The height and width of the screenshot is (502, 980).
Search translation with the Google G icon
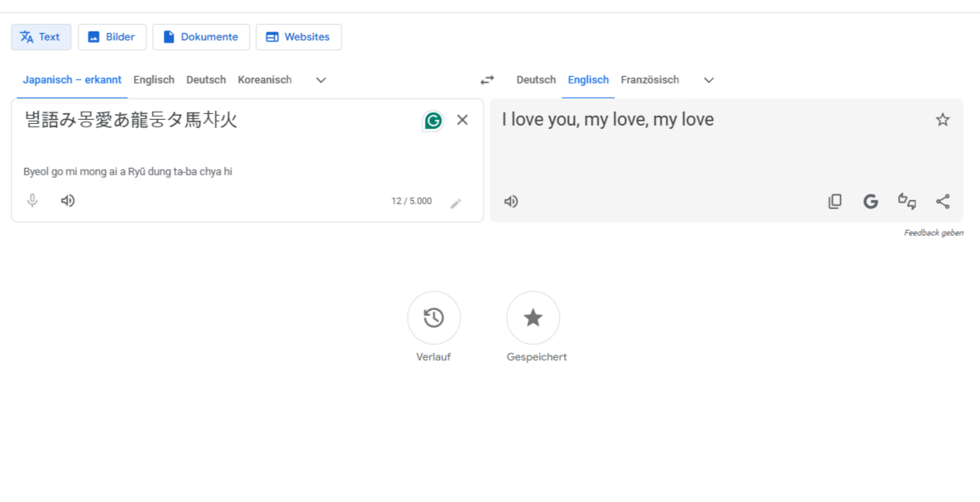(871, 201)
